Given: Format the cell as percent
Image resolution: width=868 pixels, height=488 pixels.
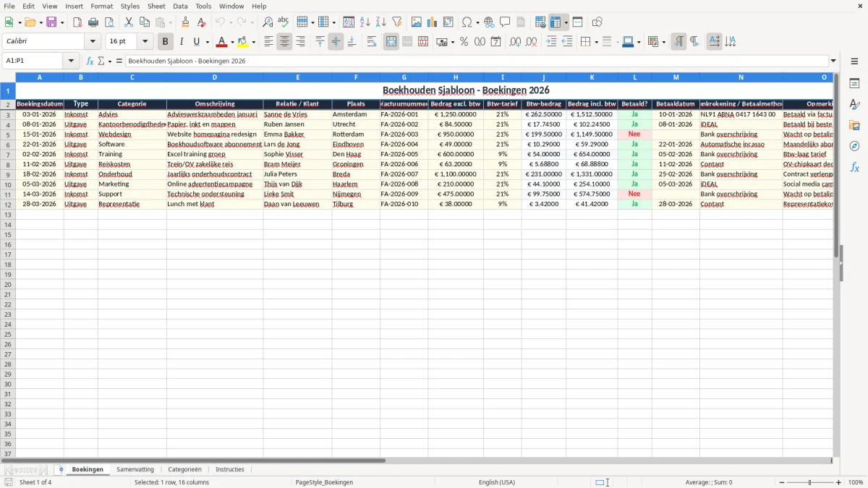Looking at the screenshot, I should tap(464, 42).
